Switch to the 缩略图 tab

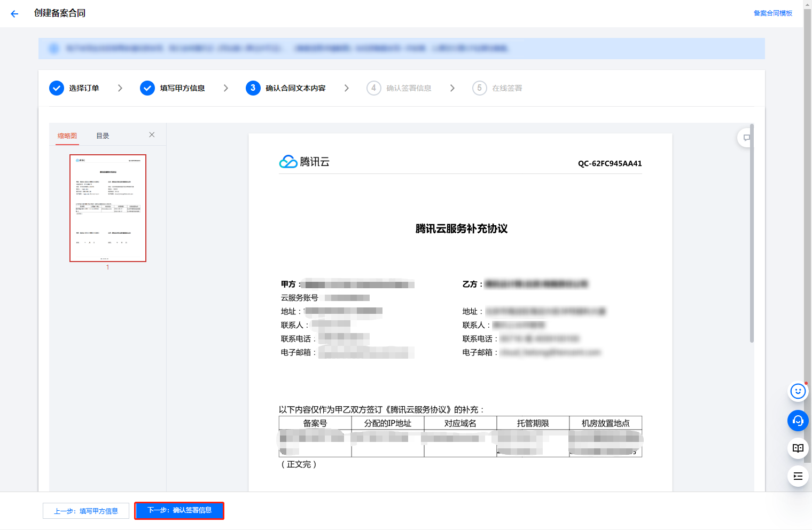pyautogui.click(x=67, y=136)
